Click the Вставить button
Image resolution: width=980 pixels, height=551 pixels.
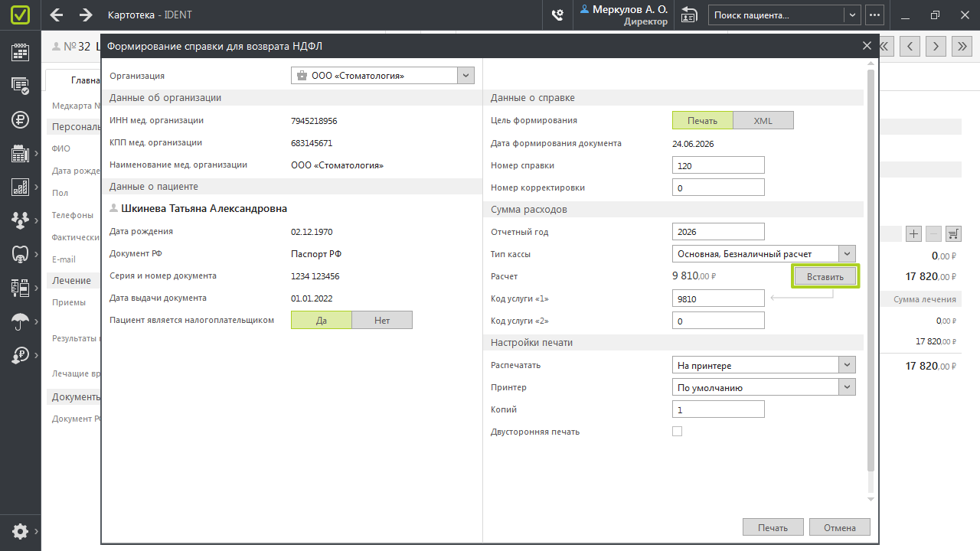(825, 276)
